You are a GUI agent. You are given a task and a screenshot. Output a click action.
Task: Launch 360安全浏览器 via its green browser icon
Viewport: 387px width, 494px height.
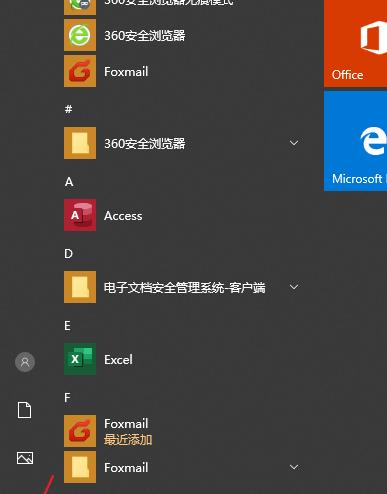coord(80,35)
